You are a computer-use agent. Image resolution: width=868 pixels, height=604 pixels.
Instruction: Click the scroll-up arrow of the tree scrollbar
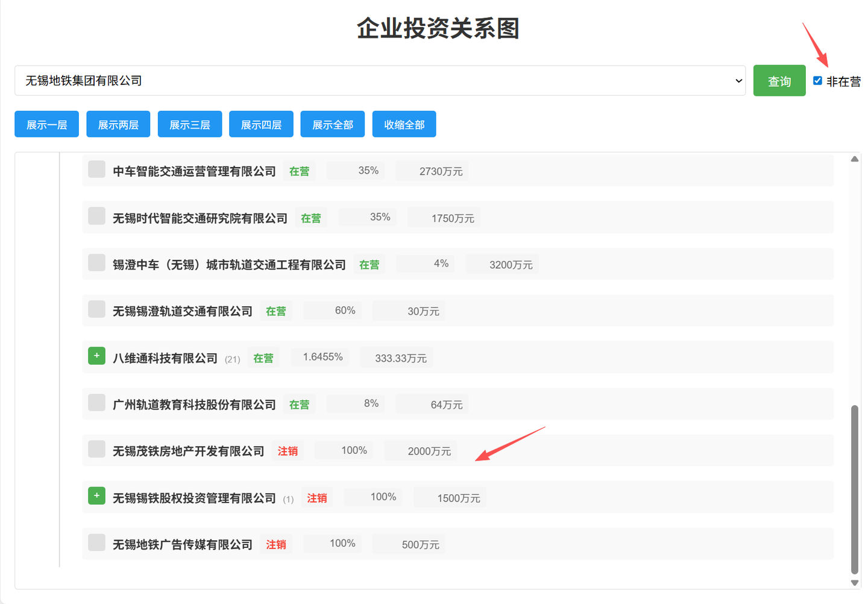click(854, 159)
